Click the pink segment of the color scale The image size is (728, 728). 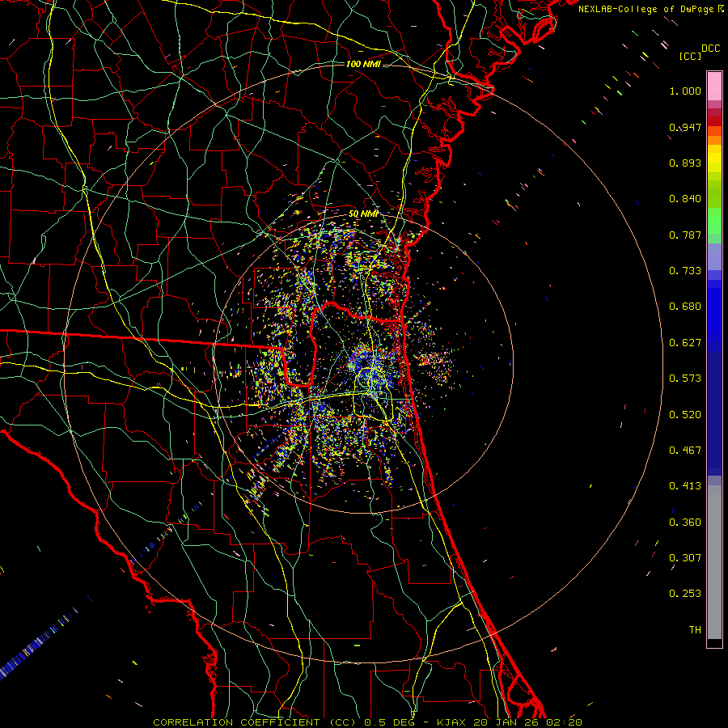tap(714, 87)
